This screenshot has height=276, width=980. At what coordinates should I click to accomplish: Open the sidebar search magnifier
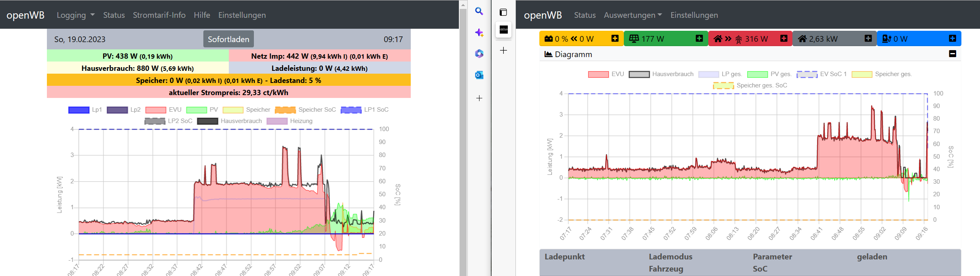tap(479, 11)
